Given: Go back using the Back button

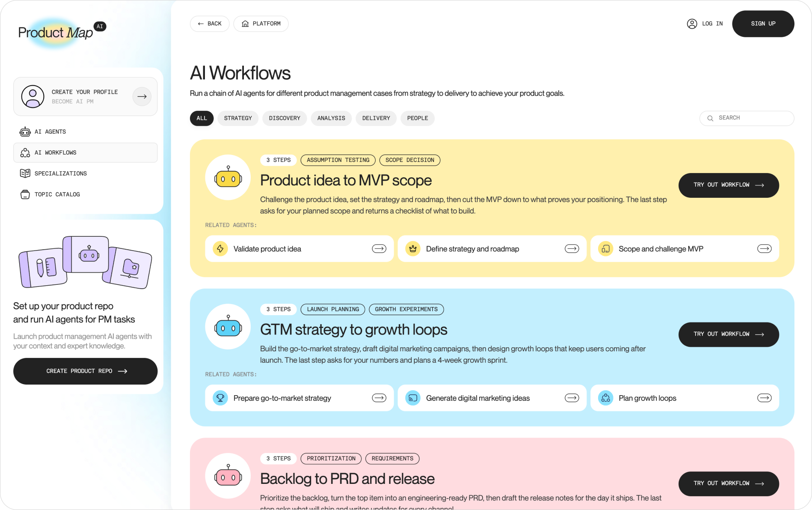Looking at the screenshot, I should pyautogui.click(x=210, y=24).
